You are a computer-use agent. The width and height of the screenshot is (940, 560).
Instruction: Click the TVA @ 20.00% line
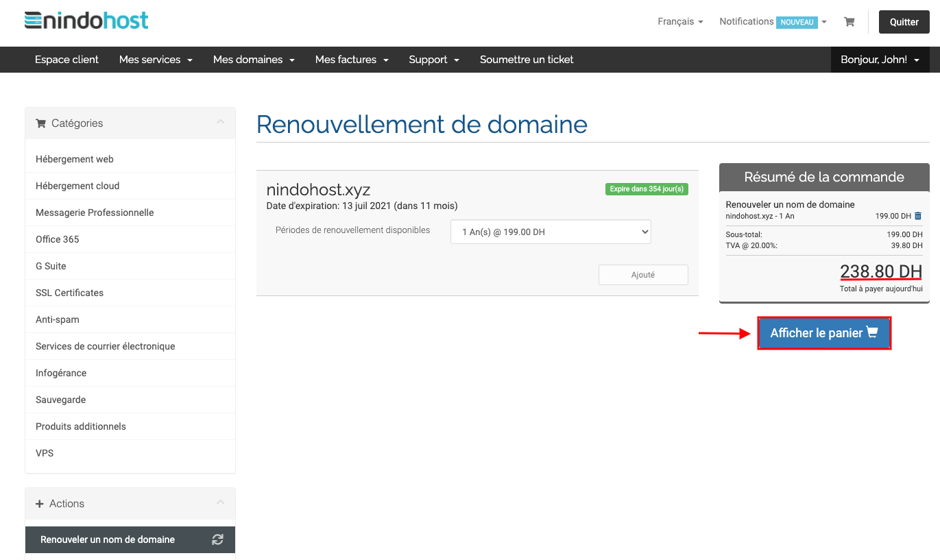tap(824, 245)
